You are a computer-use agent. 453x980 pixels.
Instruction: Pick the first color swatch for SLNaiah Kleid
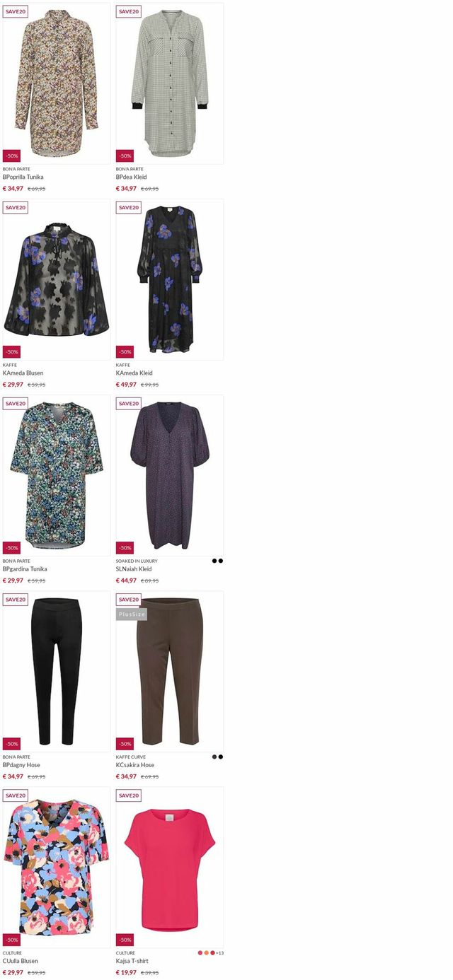tap(214, 561)
